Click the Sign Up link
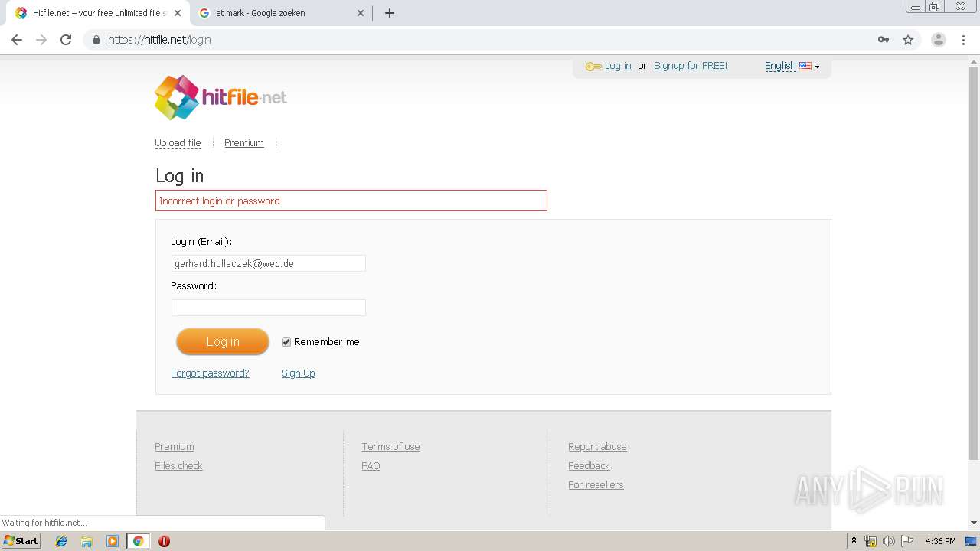 pos(298,373)
